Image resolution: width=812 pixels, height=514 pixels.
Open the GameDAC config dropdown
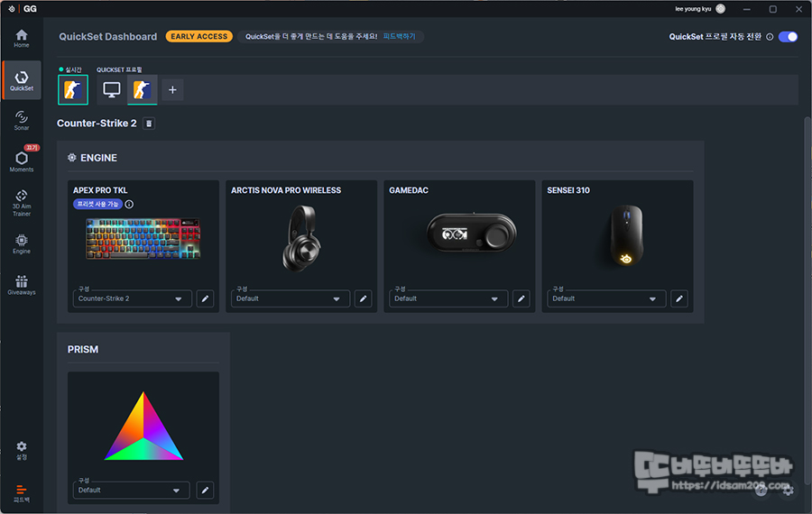click(448, 298)
